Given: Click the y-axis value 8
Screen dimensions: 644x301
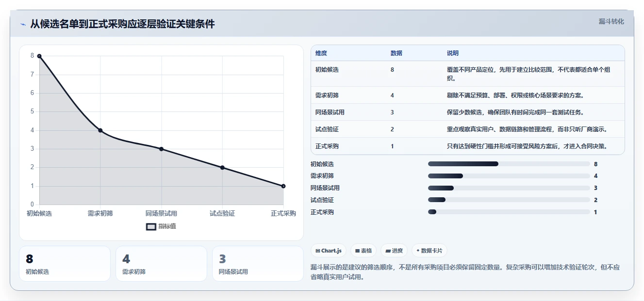Looking at the screenshot, I should click(x=33, y=56).
